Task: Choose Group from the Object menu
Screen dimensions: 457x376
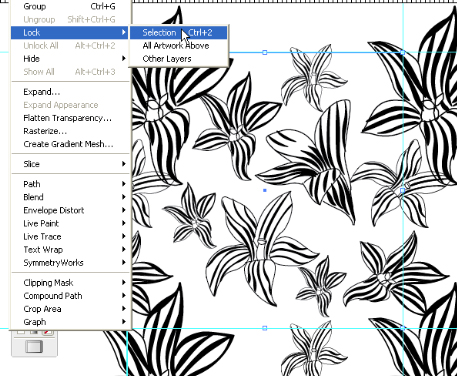Action: tap(70, 6)
